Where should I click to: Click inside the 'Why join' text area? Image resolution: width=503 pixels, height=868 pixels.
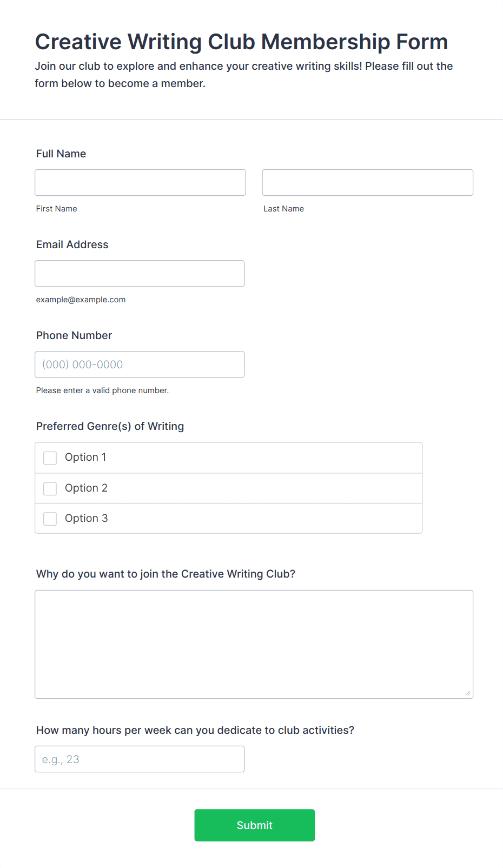[x=254, y=644]
